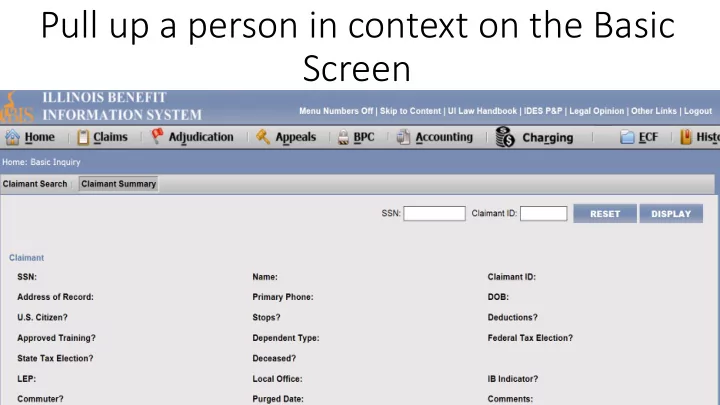The width and height of the screenshot is (720, 405).
Task: Click the ECF folder icon
Action: click(627, 137)
